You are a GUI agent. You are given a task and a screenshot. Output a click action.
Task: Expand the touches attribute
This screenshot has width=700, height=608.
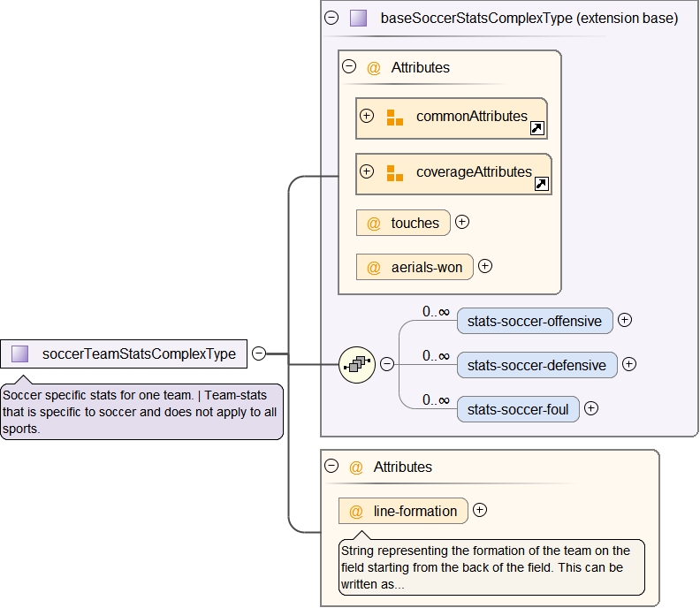coord(462,222)
